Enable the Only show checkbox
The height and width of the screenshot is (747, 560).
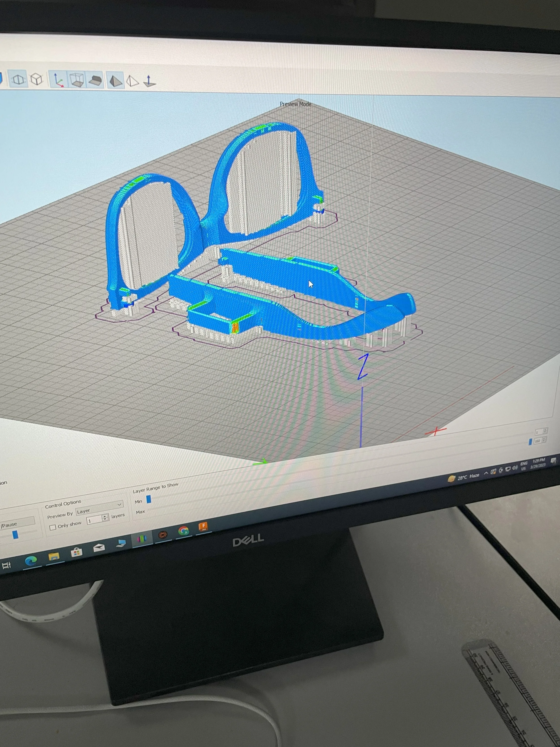pos(53,527)
